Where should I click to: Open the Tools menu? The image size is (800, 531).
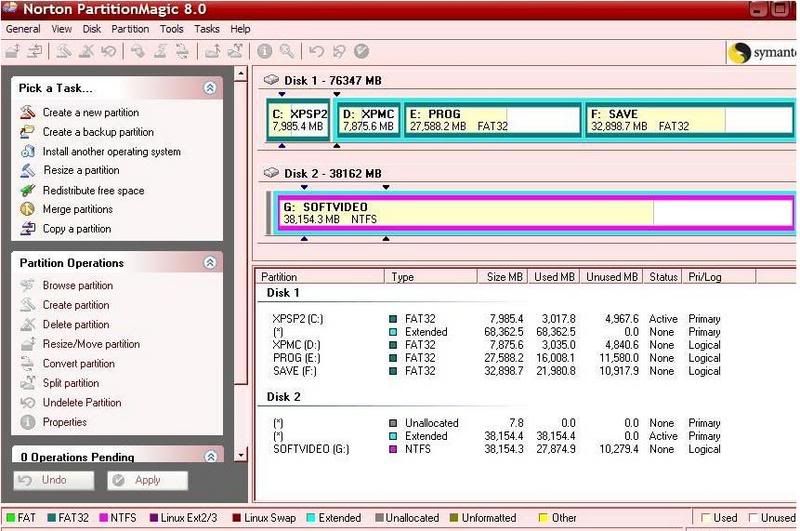click(x=171, y=29)
